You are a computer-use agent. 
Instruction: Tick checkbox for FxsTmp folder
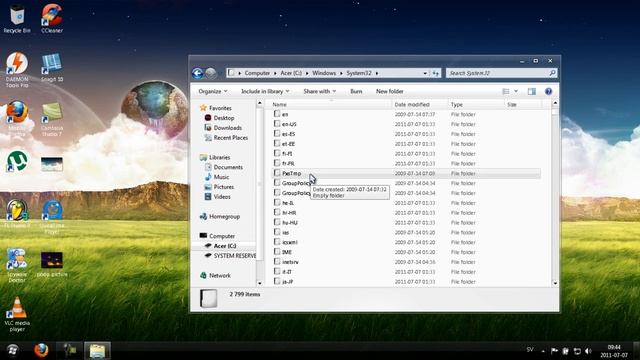277,173
